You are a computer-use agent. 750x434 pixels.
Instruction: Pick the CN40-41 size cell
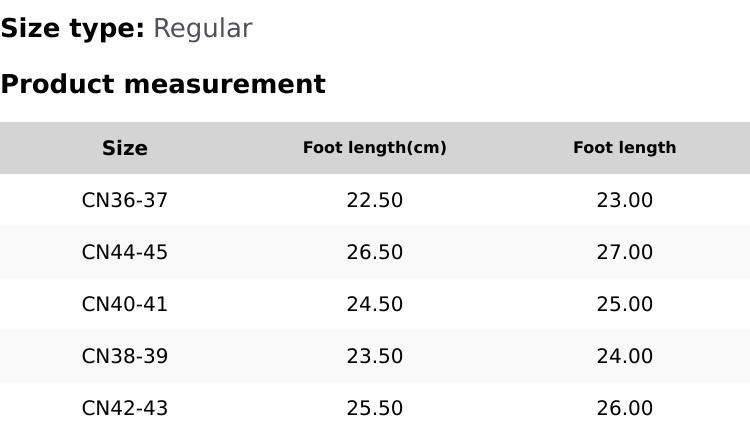tap(125, 304)
